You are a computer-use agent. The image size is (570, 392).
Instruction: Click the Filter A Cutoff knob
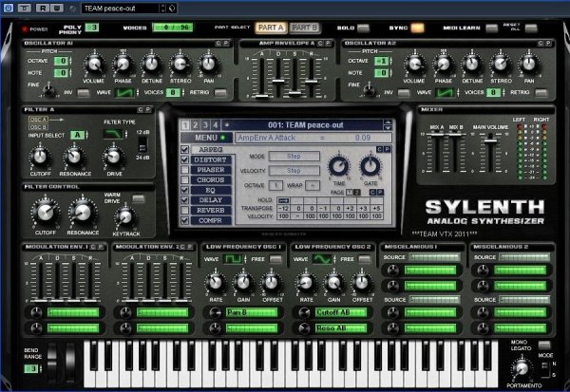click(40, 157)
